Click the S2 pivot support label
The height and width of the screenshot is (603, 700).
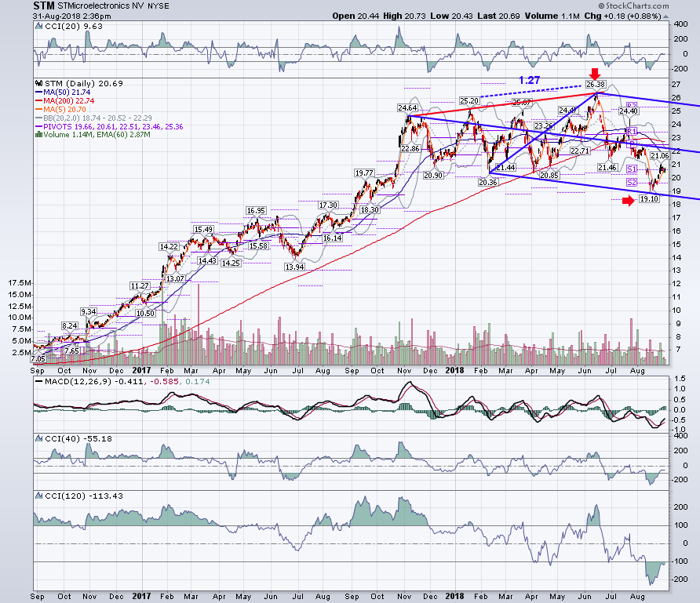click(631, 183)
